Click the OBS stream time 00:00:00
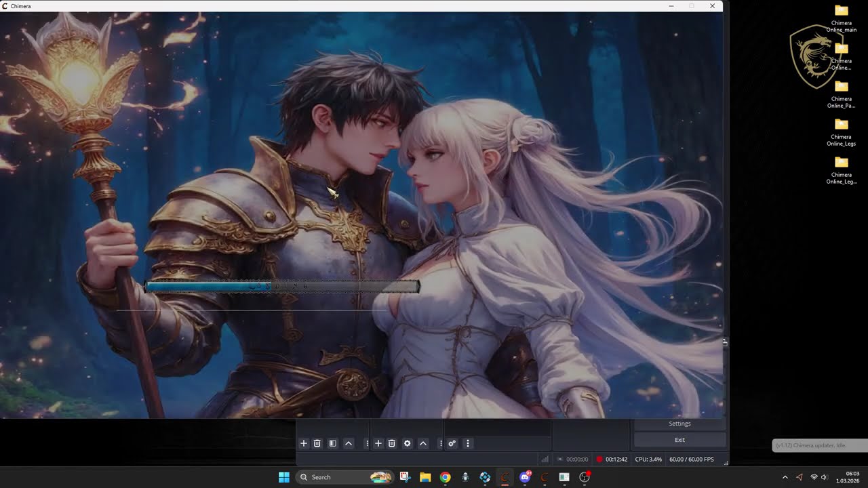This screenshot has height=488, width=868. [x=577, y=460]
